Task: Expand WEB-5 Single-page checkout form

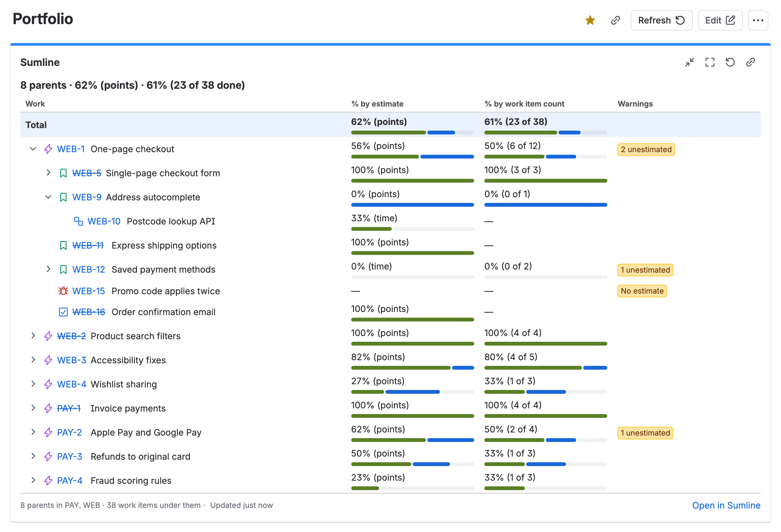Action: point(48,173)
